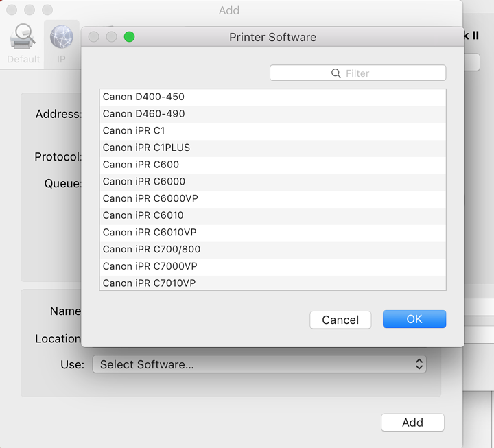
Task: Click the magnifying glass in Filter field
Action: point(336,73)
